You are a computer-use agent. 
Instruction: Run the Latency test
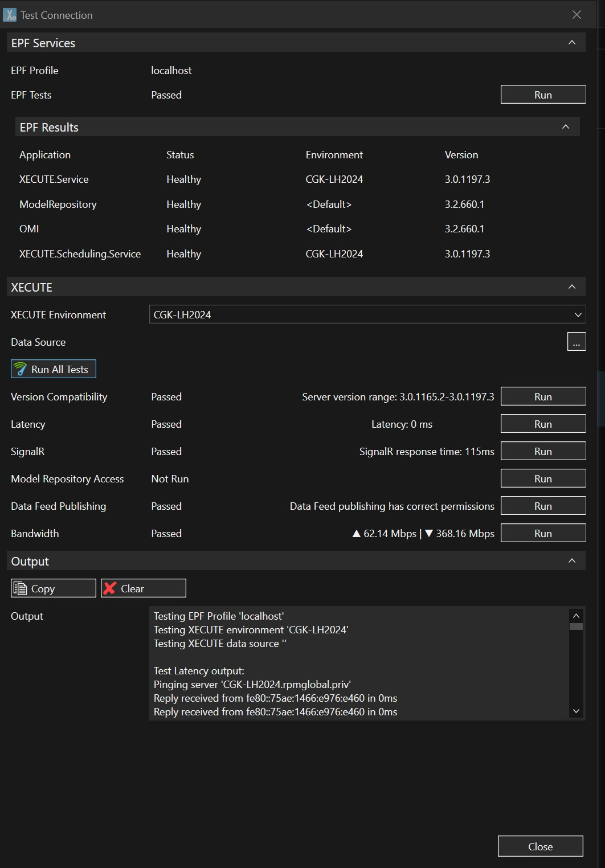pyautogui.click(x=543, y=424)
